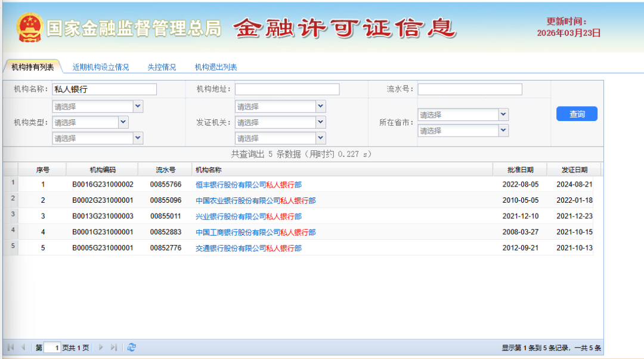This screenshot has width=644, height=359.
Task: Open the second 所在省市 dropdown
Action: (x=503, y=130)
